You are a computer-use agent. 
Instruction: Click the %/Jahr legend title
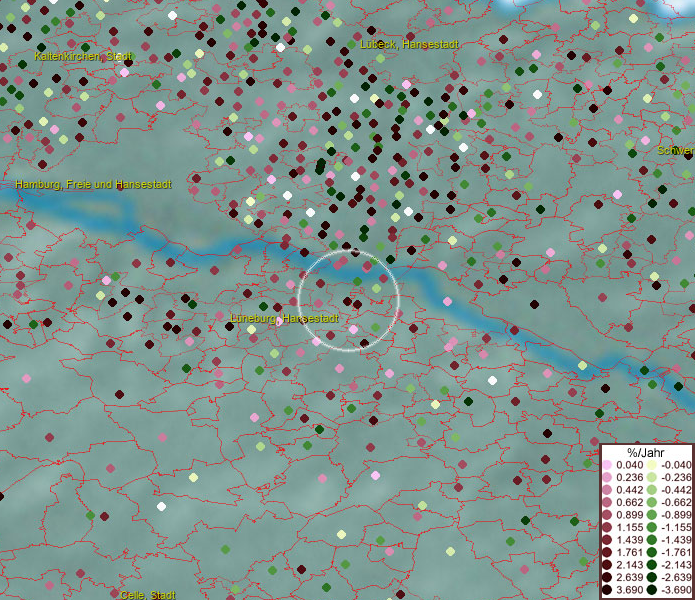point(646,452)
